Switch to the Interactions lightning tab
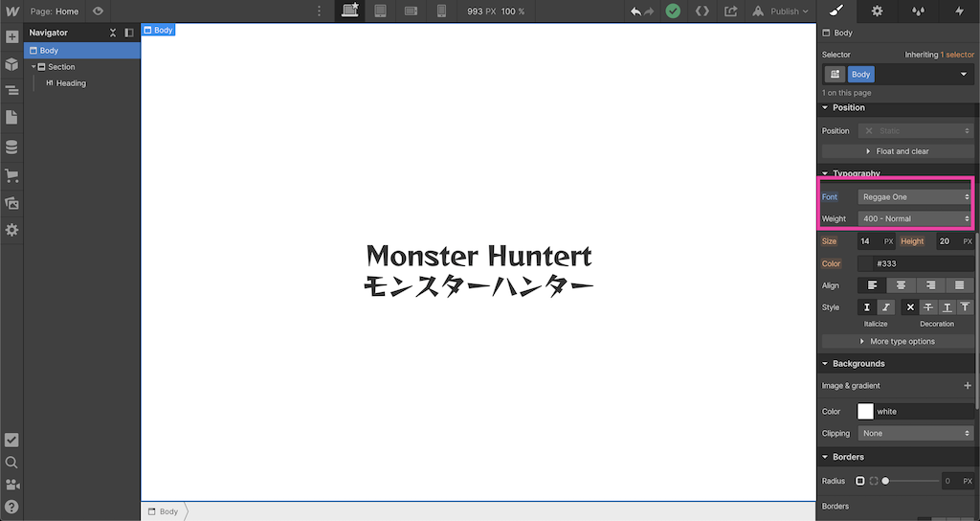 959,11
